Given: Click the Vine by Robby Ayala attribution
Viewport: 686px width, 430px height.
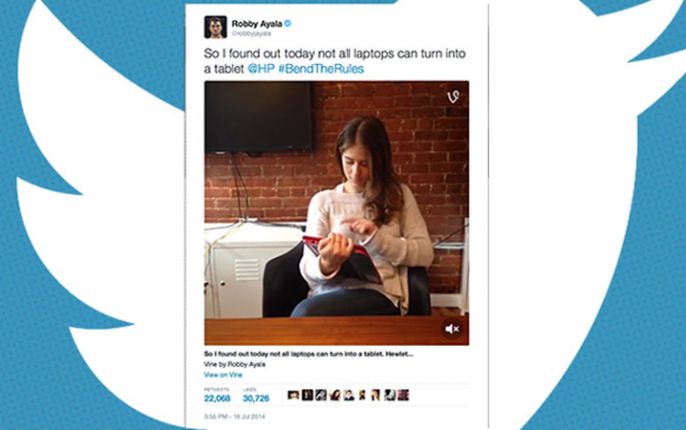Looking at the screenshot, I should [x=234, y=364].
